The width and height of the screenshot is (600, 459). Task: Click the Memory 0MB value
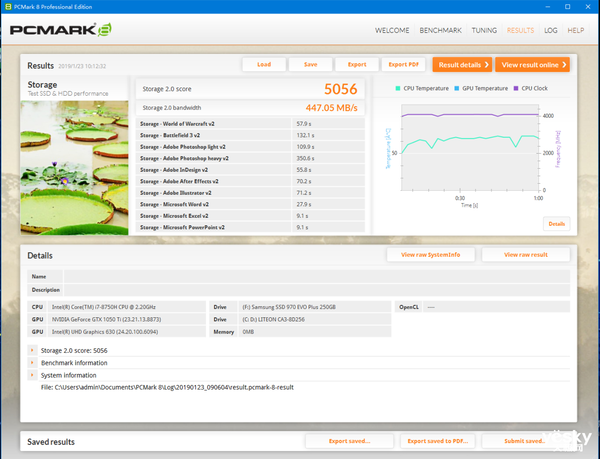pyautogui.click(x=315, y=332)
